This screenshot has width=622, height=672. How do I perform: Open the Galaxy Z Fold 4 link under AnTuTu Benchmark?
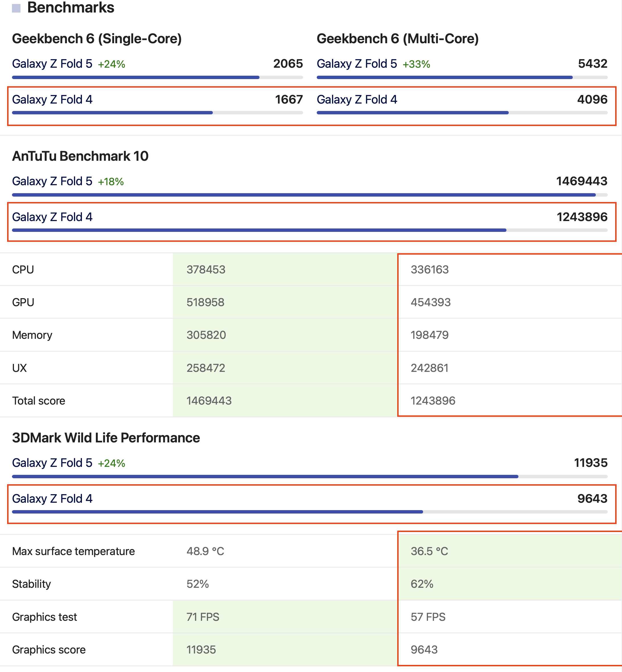pyautogui.click(x=52, y=217)
